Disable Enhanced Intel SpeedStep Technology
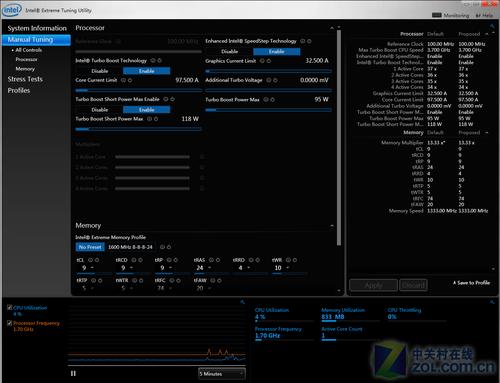The height and width of the screenshot is (383, 500). (x=229, y=51)
